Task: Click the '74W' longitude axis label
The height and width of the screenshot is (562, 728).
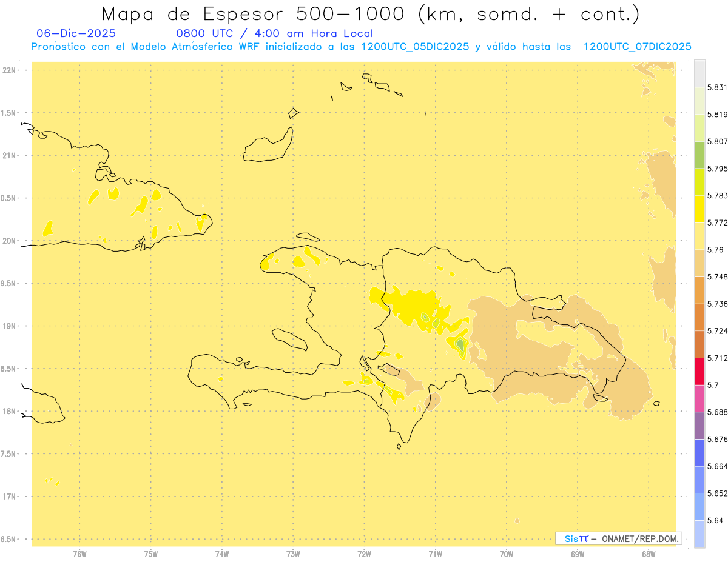Action: point(222,554)
